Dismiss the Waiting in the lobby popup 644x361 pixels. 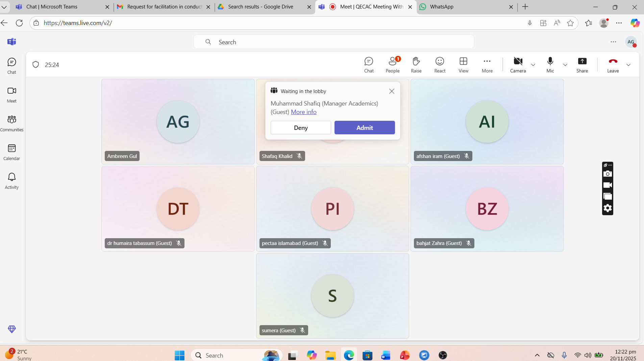click(392, 91)
